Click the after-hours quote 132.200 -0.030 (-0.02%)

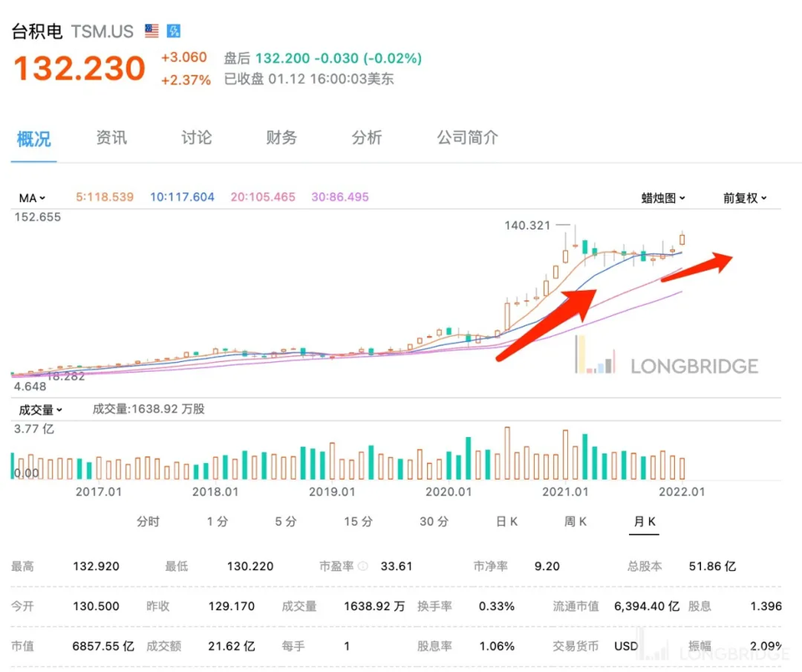click(x=338, y=59)
